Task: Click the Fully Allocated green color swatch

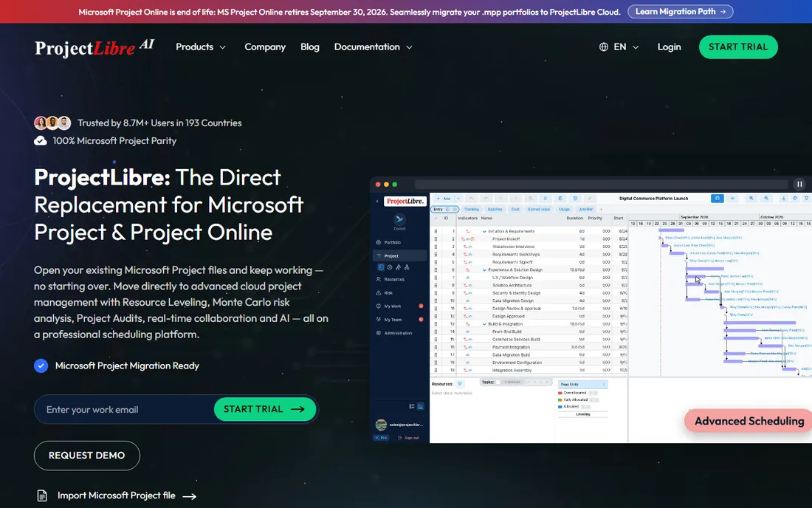Action: 560,399
